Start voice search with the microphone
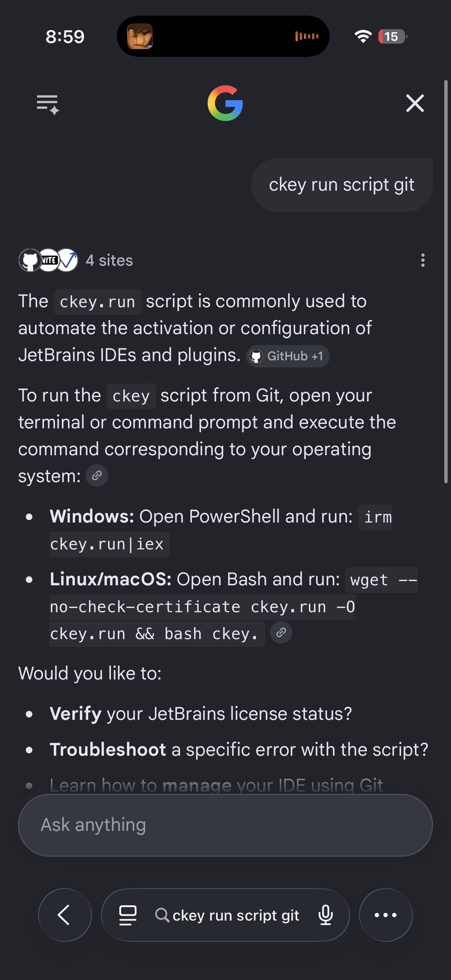This screenshot has width=451, height=980. point(326,915)
